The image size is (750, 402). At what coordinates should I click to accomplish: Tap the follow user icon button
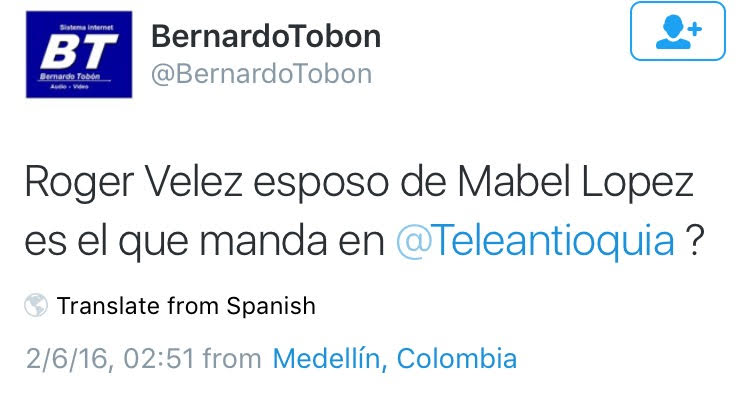tap(678, 33)
